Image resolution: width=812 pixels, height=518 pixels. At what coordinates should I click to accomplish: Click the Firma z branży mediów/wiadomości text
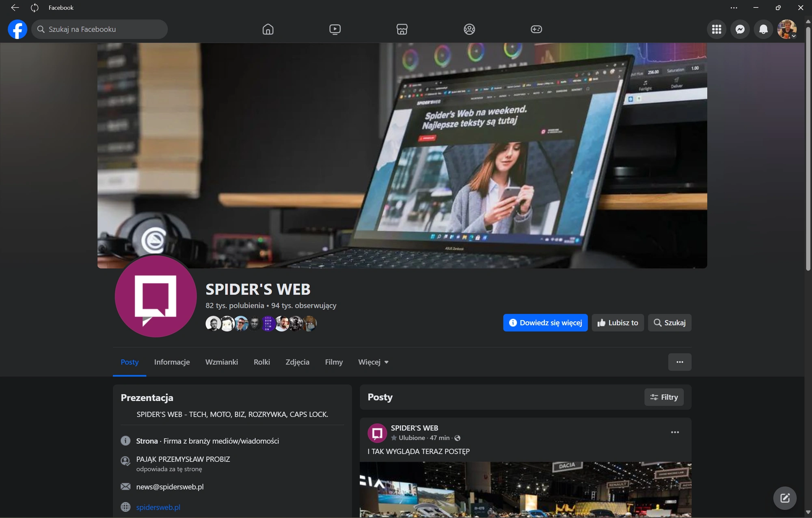pyautogui.click(x=221, y=441)
